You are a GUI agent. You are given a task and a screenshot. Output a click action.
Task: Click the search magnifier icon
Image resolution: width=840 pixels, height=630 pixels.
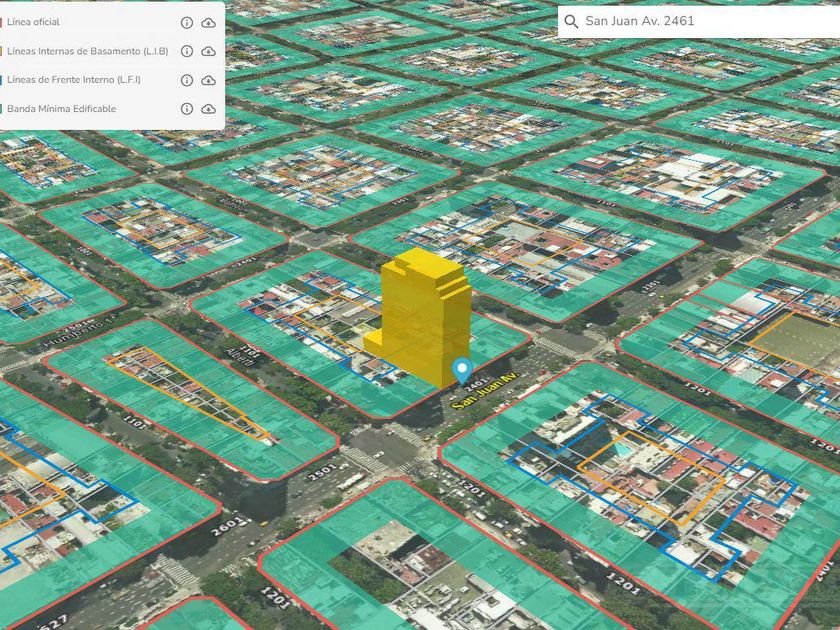tap(571, 21)
